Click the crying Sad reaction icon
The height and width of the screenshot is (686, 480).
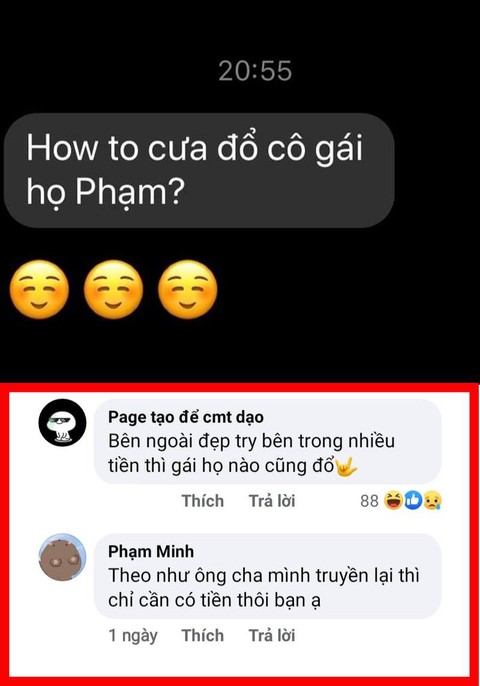click(432, 500)
